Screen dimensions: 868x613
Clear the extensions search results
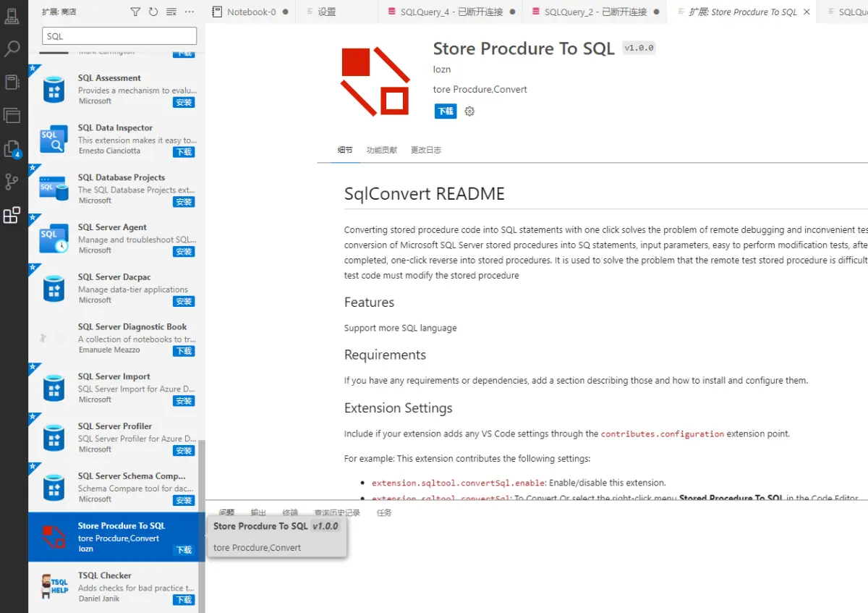171,12
